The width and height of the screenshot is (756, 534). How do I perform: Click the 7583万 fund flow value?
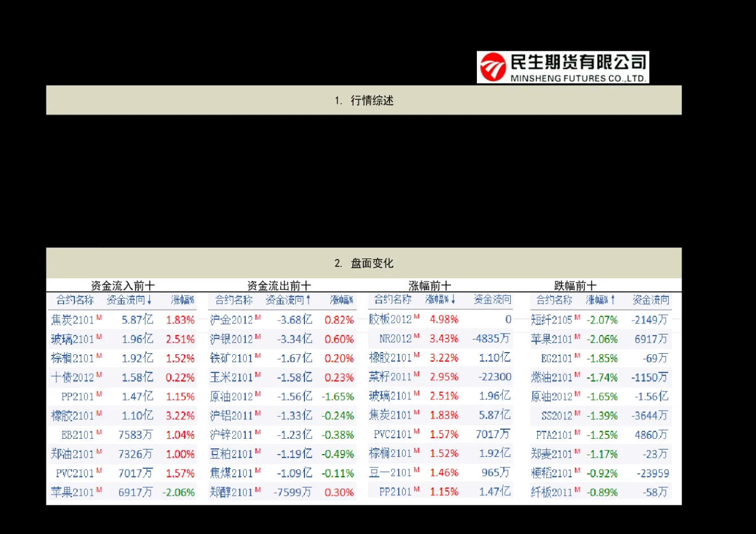tap(136, 435)
